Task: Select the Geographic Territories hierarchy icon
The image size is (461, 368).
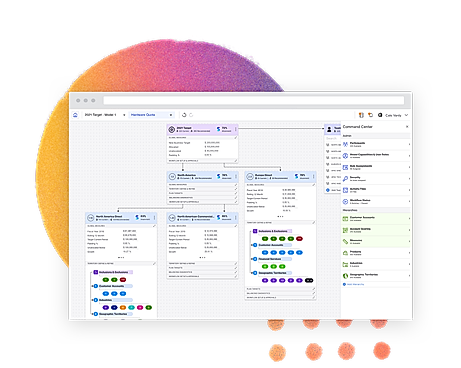Action: click(x=345, y=276)
